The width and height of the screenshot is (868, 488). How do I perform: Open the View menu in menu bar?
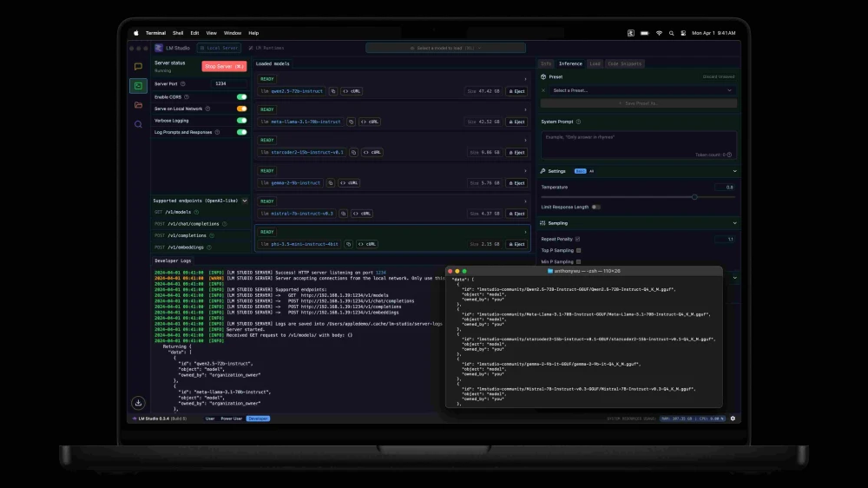(x=212, y=33)
